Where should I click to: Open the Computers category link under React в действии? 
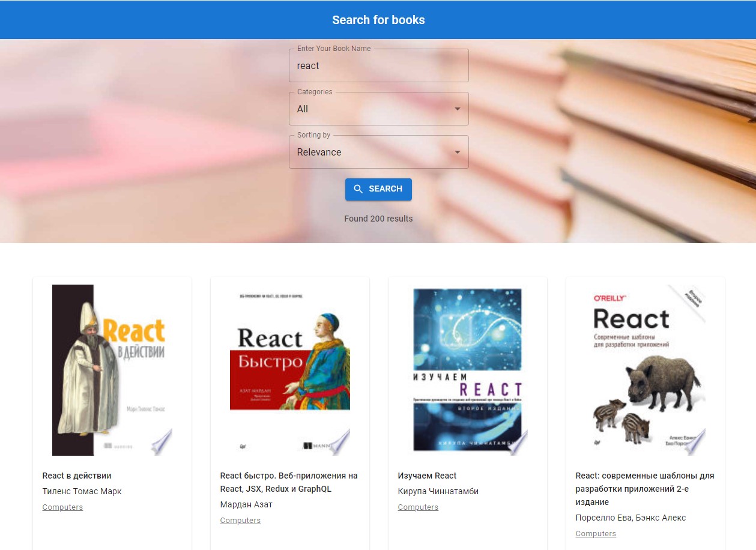point(62,507)
